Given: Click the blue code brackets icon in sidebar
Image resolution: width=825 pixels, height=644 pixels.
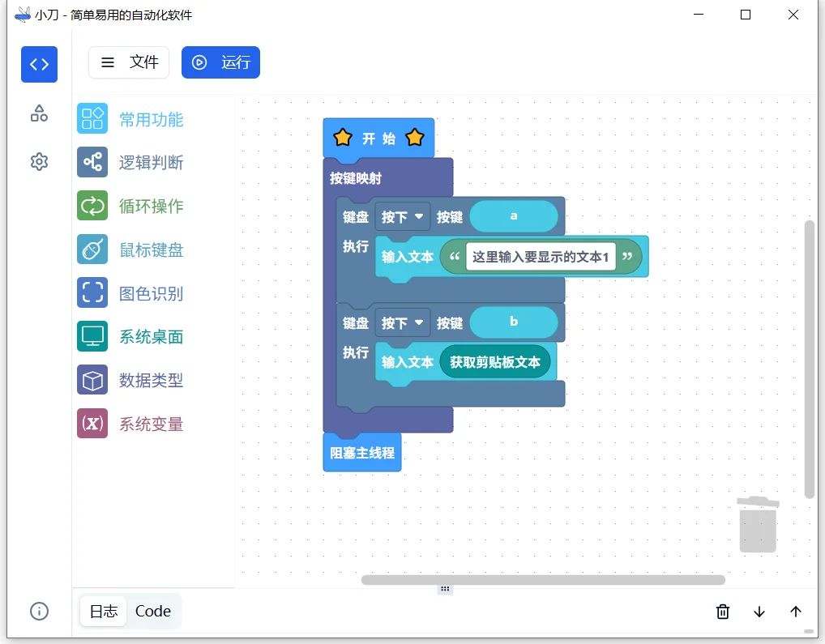Looking at the screenshot, I should tap(39, 64).
